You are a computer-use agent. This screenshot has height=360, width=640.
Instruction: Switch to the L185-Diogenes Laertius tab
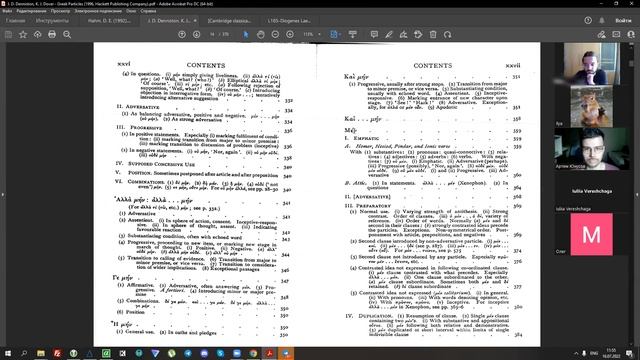[289, 20]
